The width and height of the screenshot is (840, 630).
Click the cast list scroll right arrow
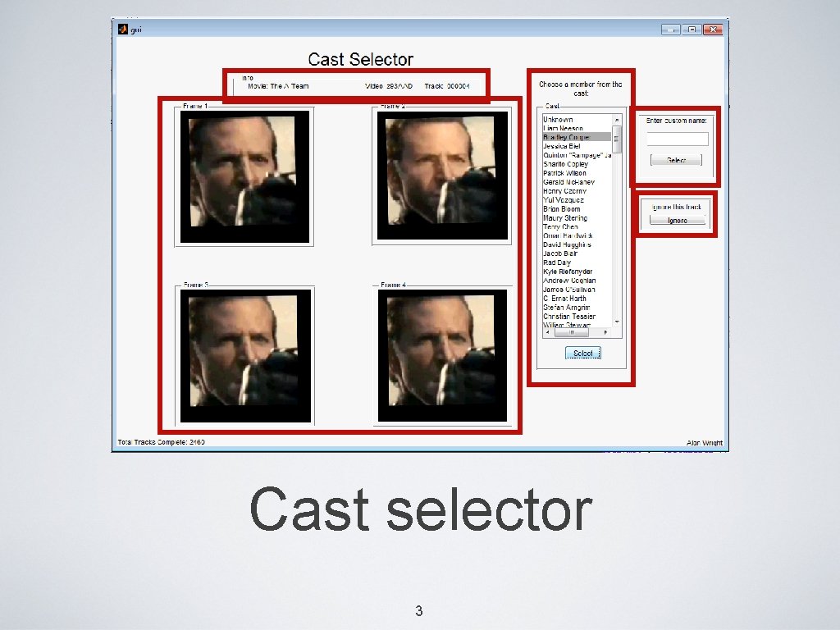[x=606, y=333]
